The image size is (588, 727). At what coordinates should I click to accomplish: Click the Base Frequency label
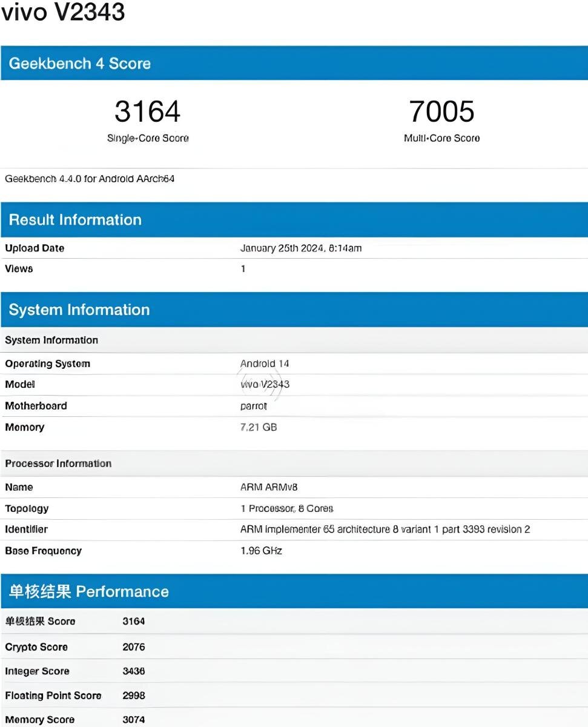(43, 551)
